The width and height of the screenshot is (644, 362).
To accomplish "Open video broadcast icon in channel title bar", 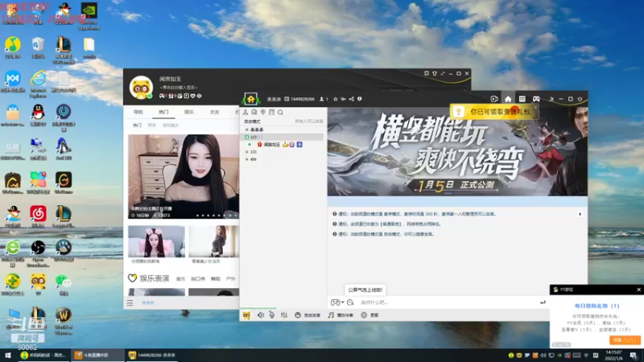I will point(494,99).
